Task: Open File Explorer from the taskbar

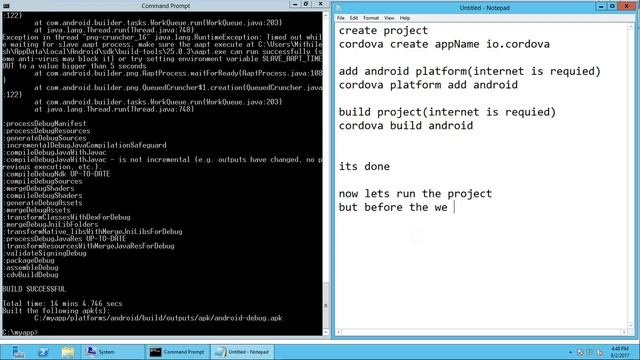Action: 68,352
